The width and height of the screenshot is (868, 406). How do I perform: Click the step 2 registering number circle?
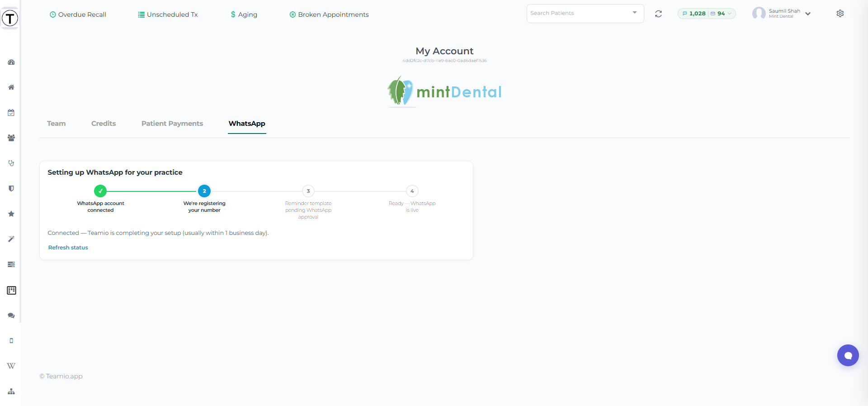(x=204, y=191)
